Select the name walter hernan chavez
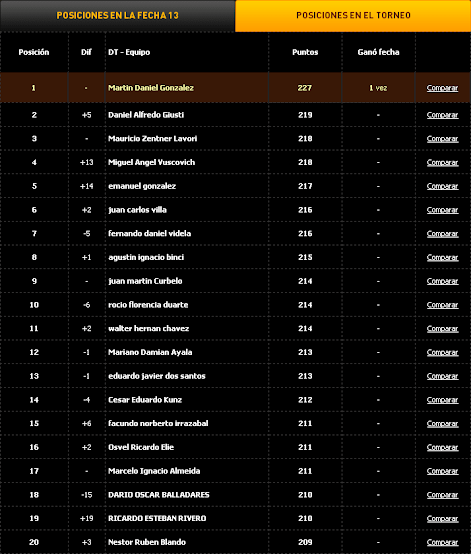This screenshot has width=471, height=554. click(149, 329)
